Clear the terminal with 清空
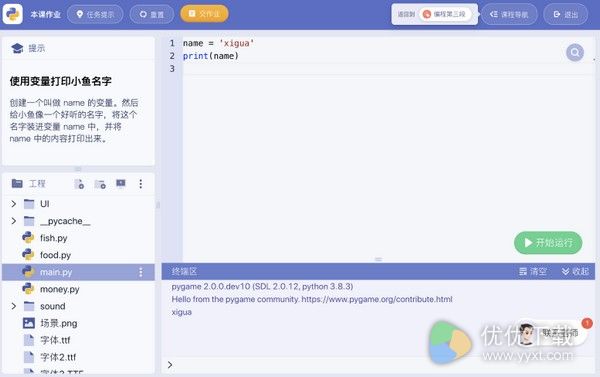Viewport: 600px width, 377px height. tap(533, 271)
